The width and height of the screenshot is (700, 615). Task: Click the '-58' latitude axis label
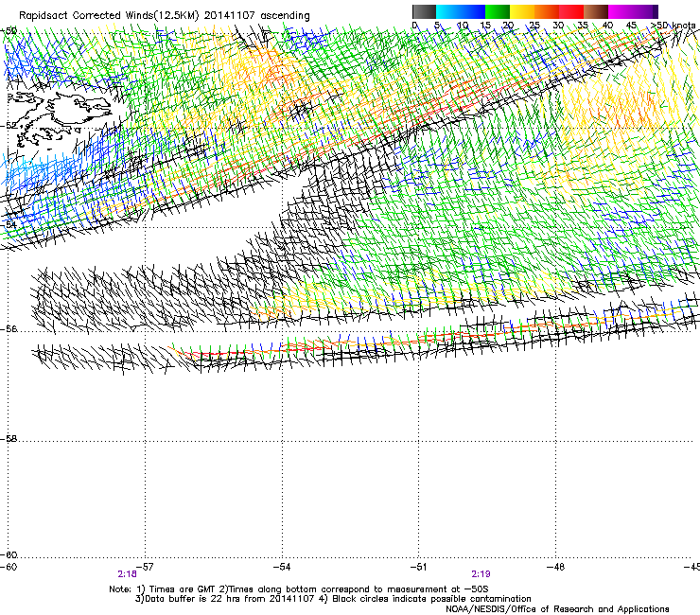click(x=9, y=439)
